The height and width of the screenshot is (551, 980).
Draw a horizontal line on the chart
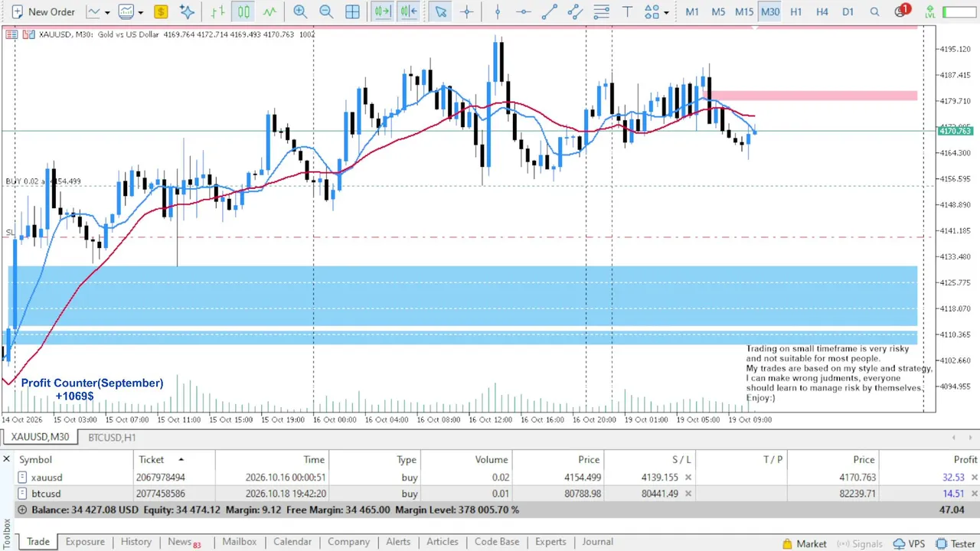(x=524, y=11)
